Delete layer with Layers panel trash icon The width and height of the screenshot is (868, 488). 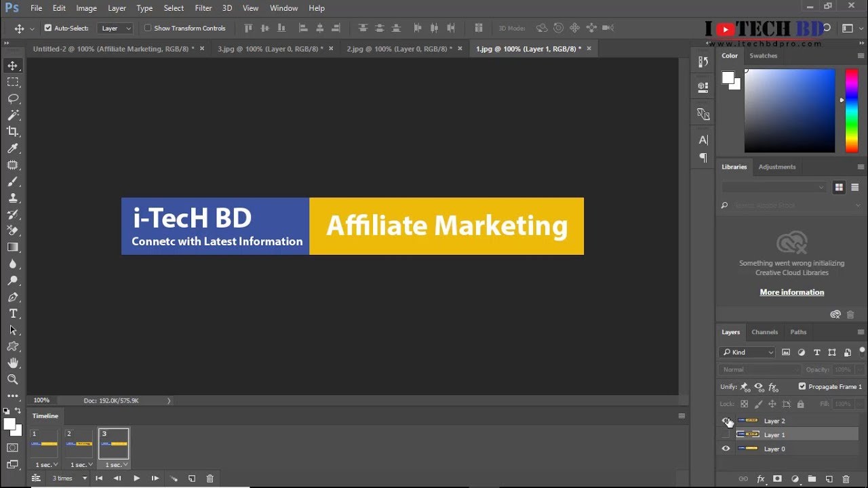click(846, 479)
